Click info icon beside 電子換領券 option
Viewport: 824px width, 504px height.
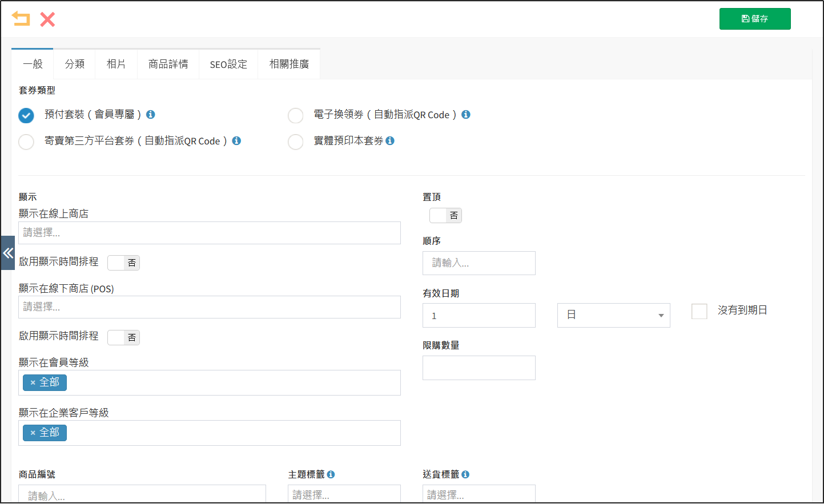point(466,114)
